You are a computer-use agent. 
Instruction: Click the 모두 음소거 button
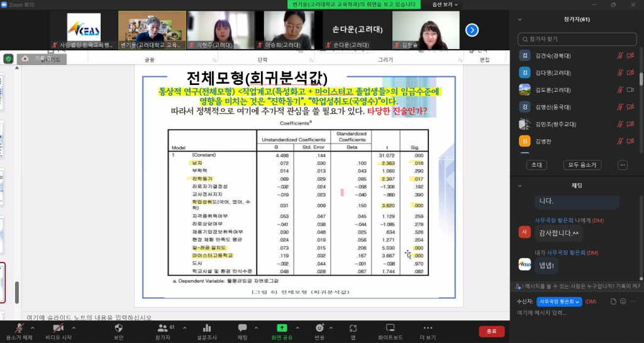[582, 165]
